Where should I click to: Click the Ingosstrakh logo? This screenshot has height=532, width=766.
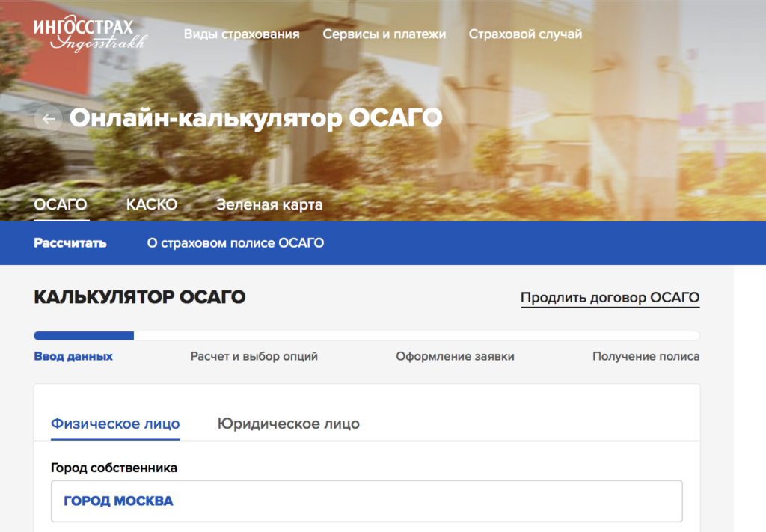(90, 34)
